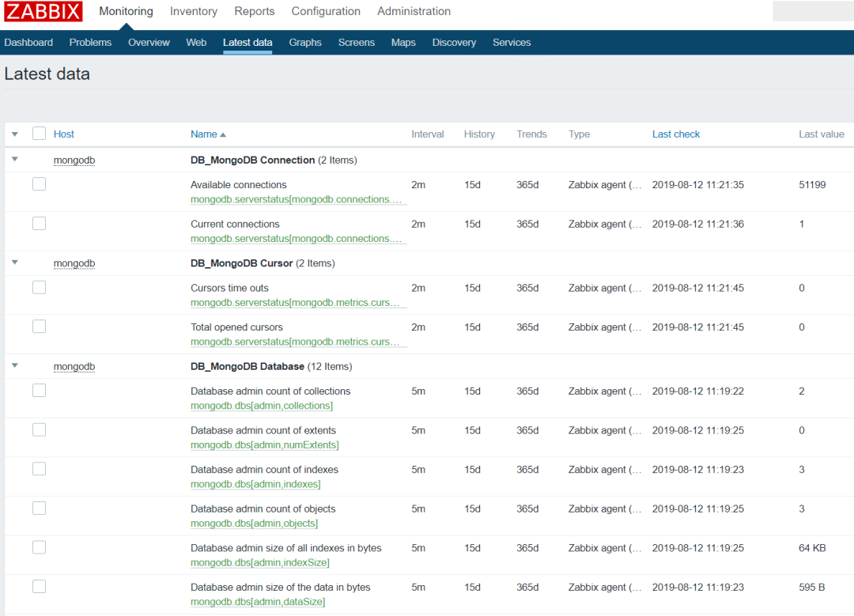Open the Configuration menu
This screenshot has width=854, height=616.
pyautogui.click(x=326, y=11)
